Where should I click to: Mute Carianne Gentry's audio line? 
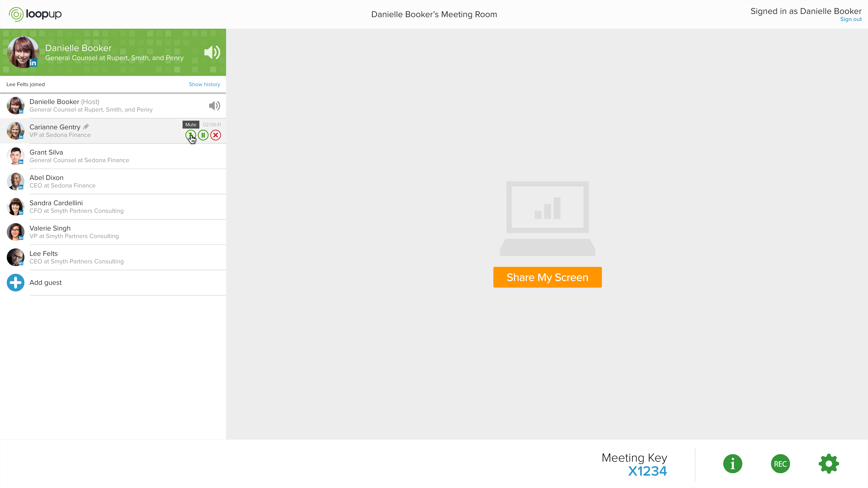[x=190, y=135]
